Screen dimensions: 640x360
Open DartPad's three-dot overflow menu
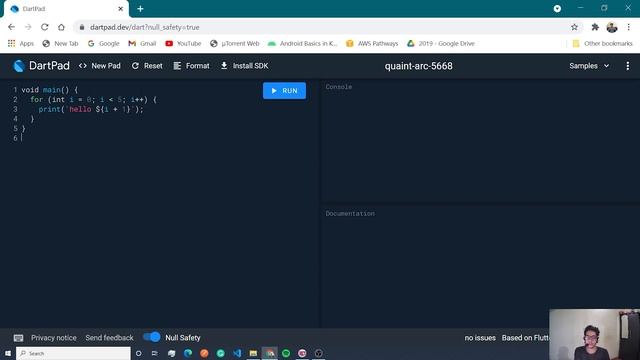coord(627,66)
